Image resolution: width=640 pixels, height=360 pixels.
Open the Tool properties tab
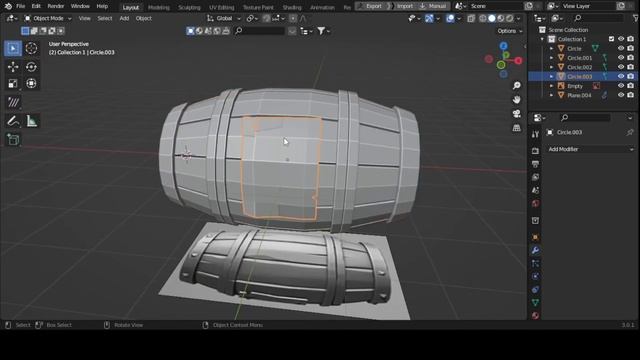(536, 134)
